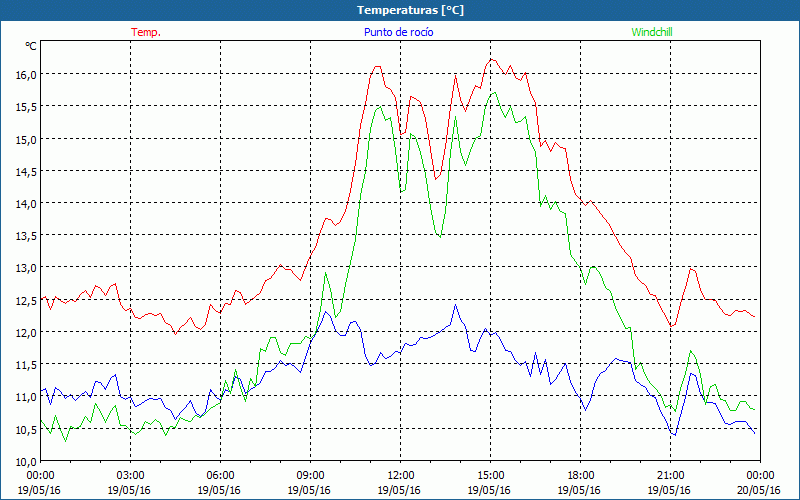Screen dimensions: 800x500
Task: Click the '14,5' y-axis value
Action: point(27,171)
